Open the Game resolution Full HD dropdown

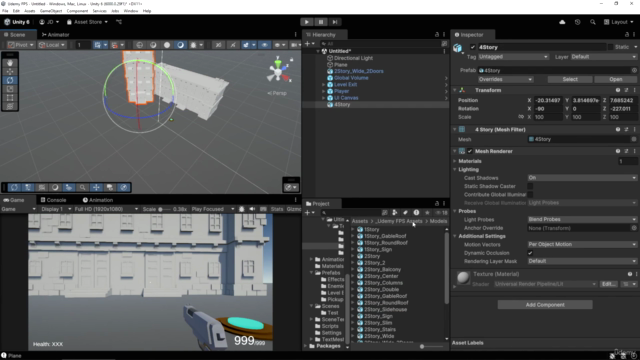coord(106,209)
